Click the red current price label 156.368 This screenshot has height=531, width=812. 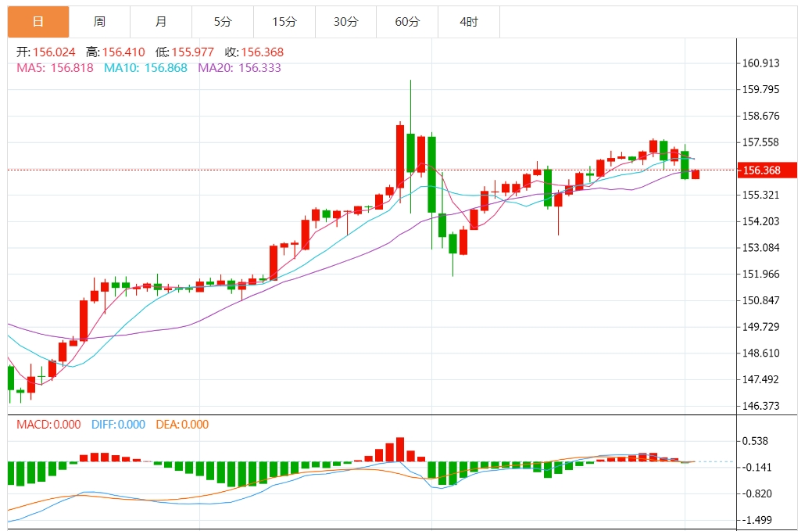767,170
